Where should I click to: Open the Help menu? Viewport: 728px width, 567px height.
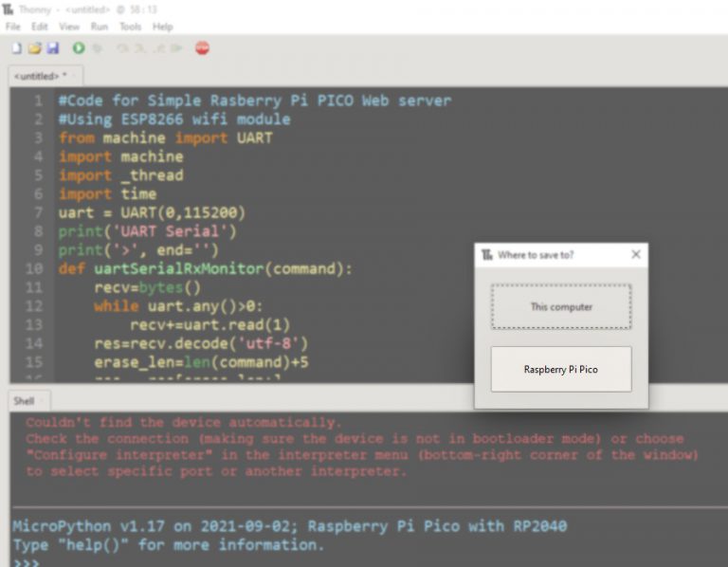click(x=163, y=27)
